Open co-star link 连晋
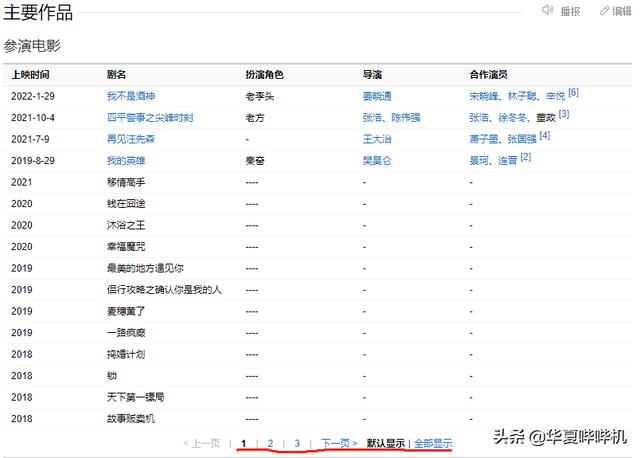Image resolution: width=640 pixels, height=458 pixels. point(508,161)
